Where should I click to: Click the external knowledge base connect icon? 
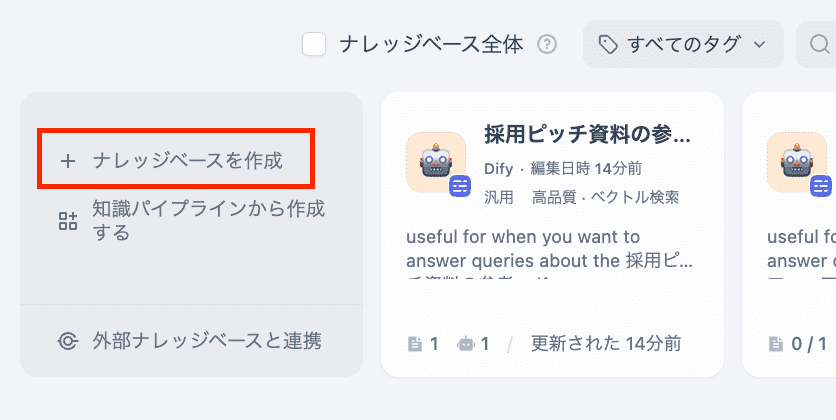pos(68,341)
